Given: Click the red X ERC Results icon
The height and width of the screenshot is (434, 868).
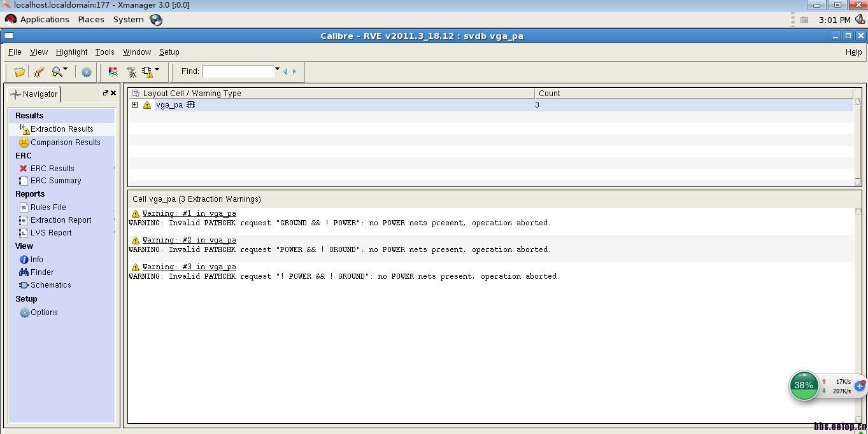Looking at the screenshot, I should (x=24, y=169).
